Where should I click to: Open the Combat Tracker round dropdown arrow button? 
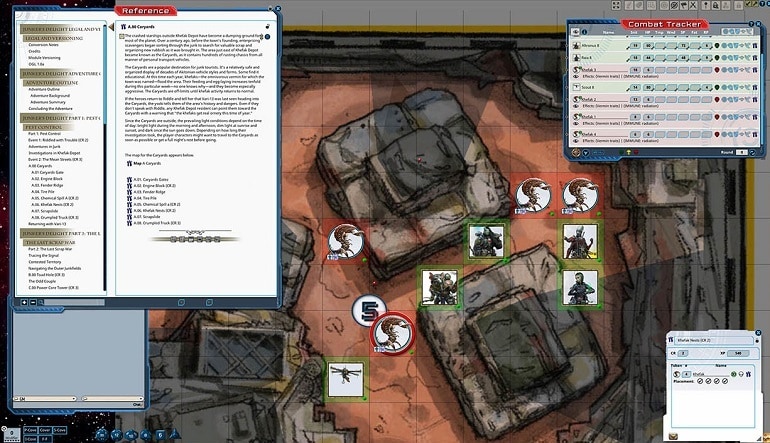(x=585, y=153)
